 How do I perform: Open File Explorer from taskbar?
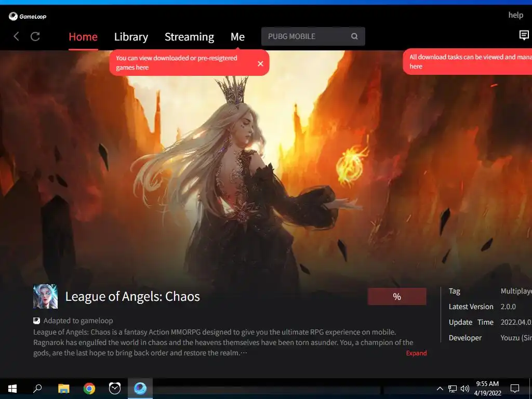63,389
